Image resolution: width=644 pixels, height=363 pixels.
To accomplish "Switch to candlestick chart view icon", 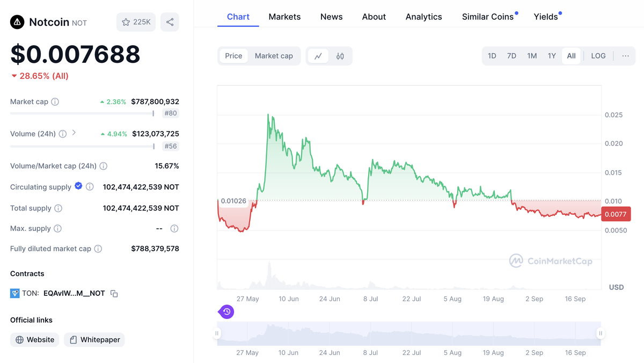I will point(340,56).
